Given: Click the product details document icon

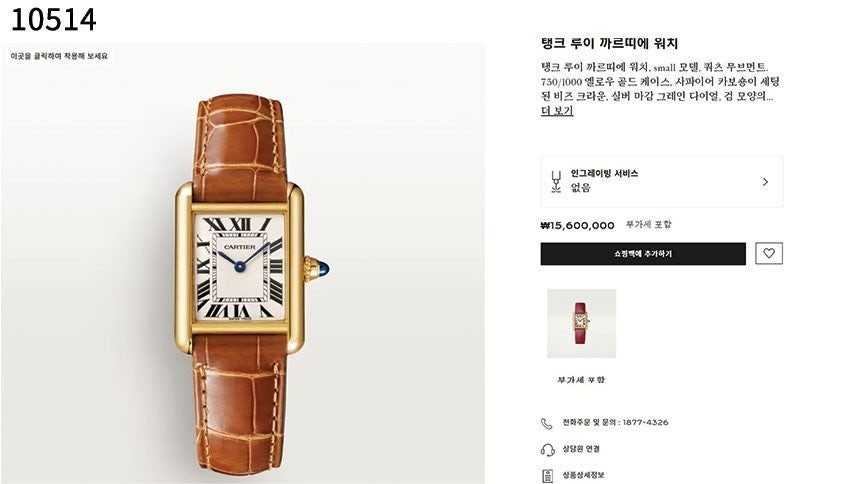Looking at the screenshot, I should [547, 475].
